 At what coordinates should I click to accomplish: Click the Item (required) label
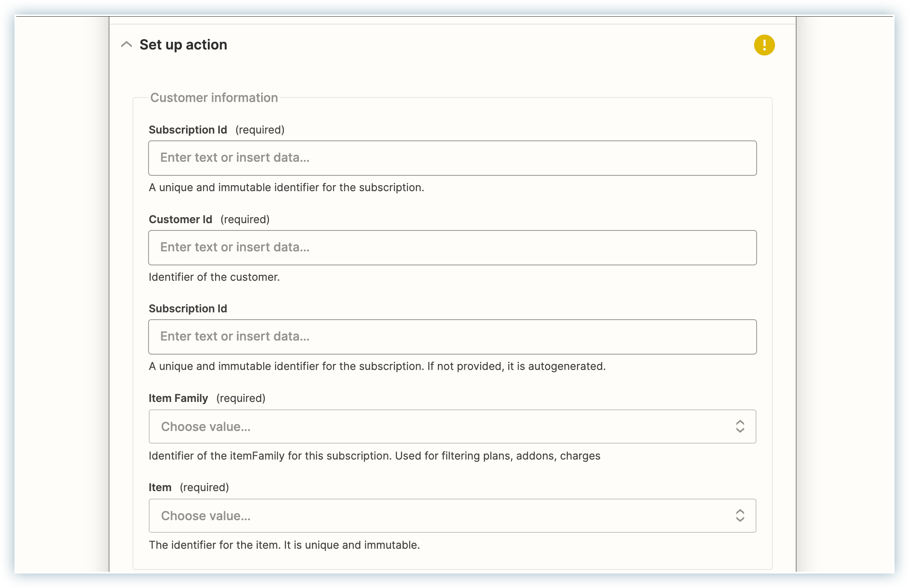pos(189,487)
